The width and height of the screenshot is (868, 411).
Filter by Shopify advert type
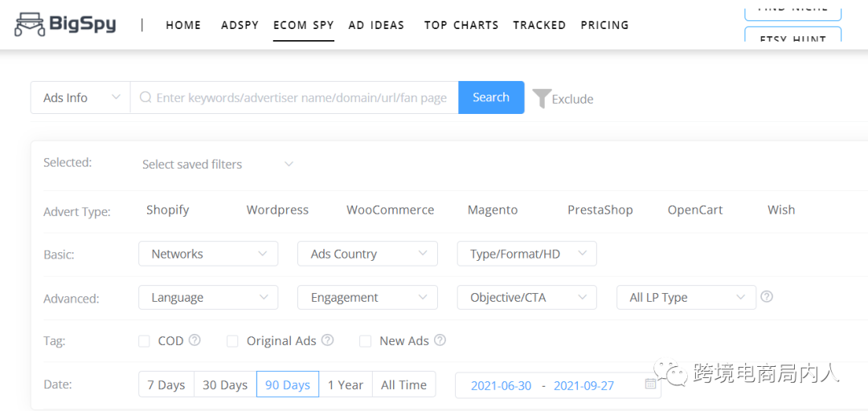coord(168,210)
